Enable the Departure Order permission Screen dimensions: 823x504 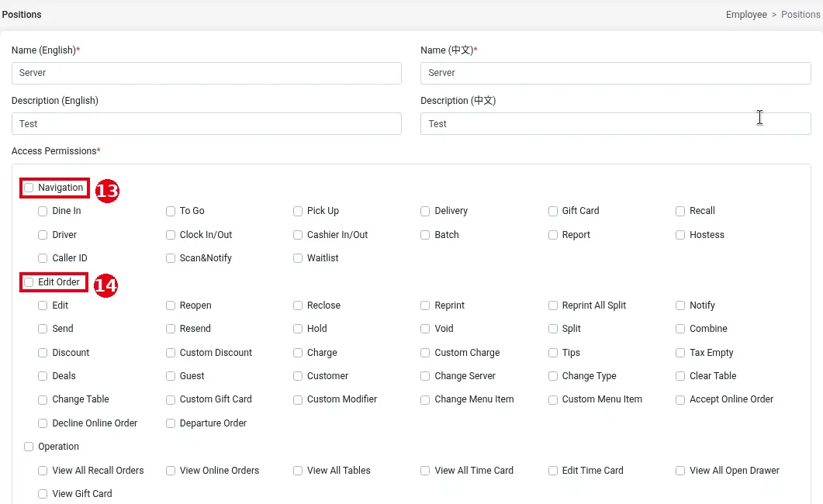tap(171, 423)
